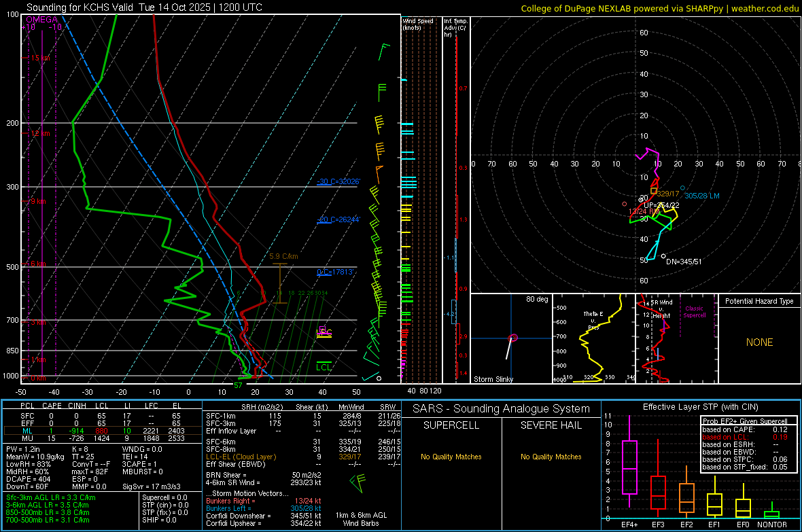Click the green '57' dewpoint value
Screen dimensions: 802x532
click(x=238, y=385)
